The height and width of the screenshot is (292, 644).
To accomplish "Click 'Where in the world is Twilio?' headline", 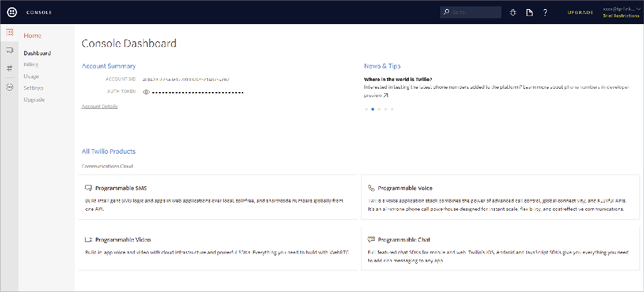I will coord(398,79).
